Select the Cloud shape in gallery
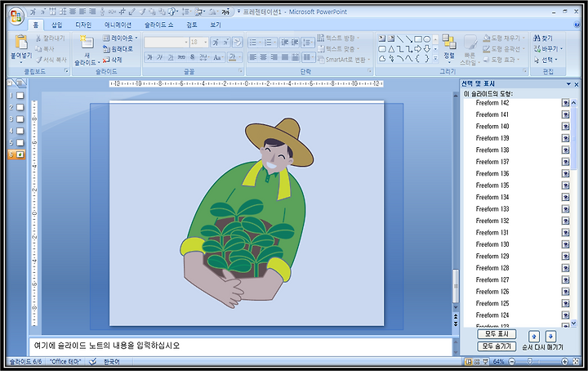 tap(382, 59)
